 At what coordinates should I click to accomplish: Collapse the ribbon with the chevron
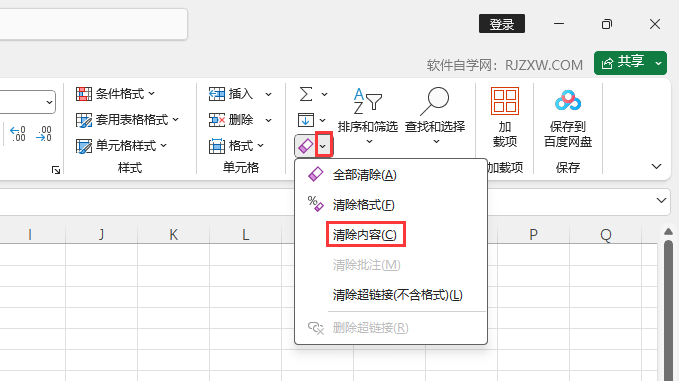(x=656, y=166)
